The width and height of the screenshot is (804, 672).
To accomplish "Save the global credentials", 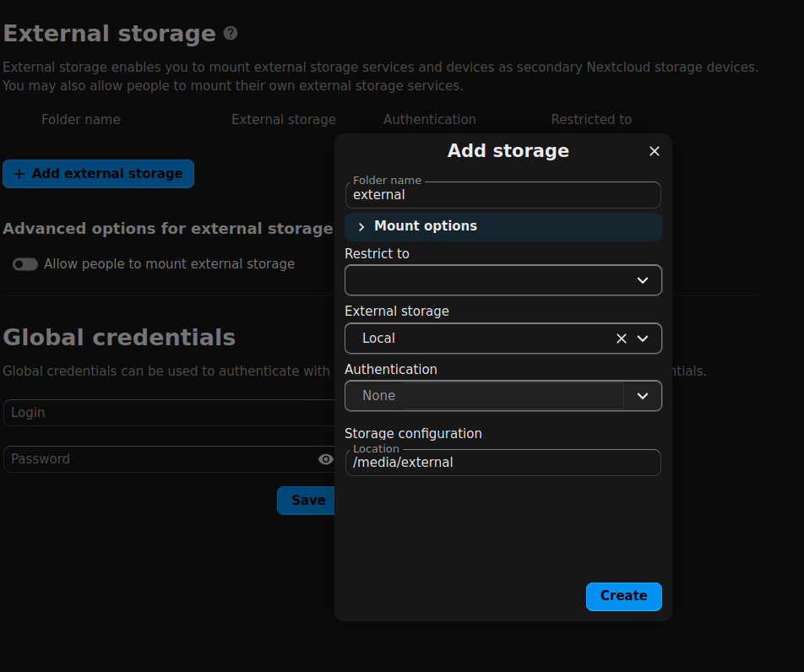I will point(307,500).
